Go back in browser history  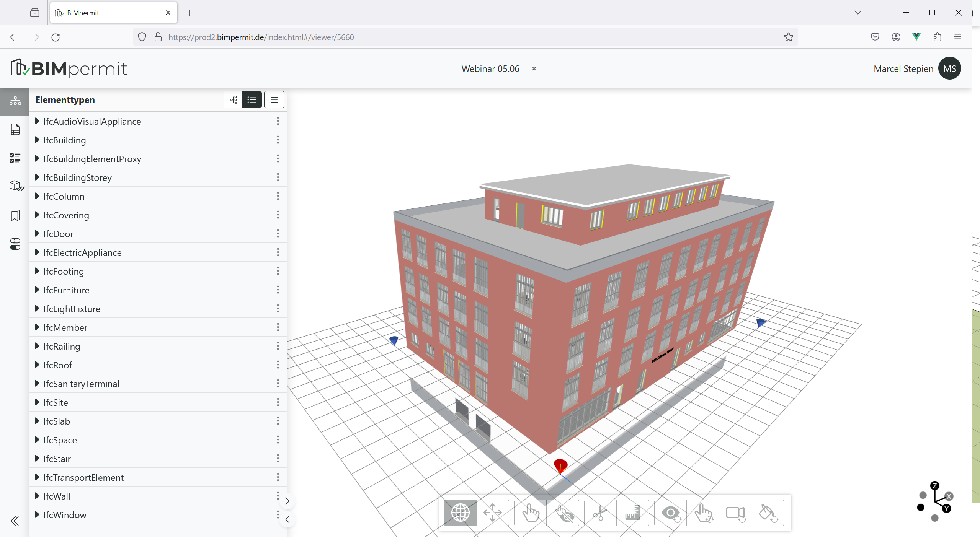click(14, 37)
